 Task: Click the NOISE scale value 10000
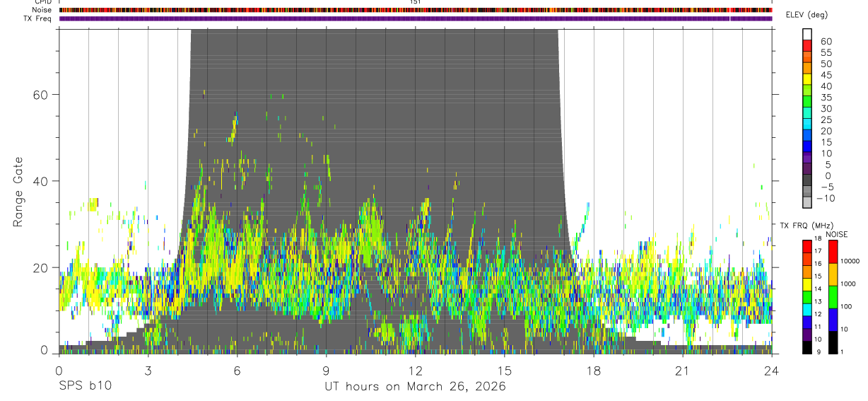pos(849,261)
